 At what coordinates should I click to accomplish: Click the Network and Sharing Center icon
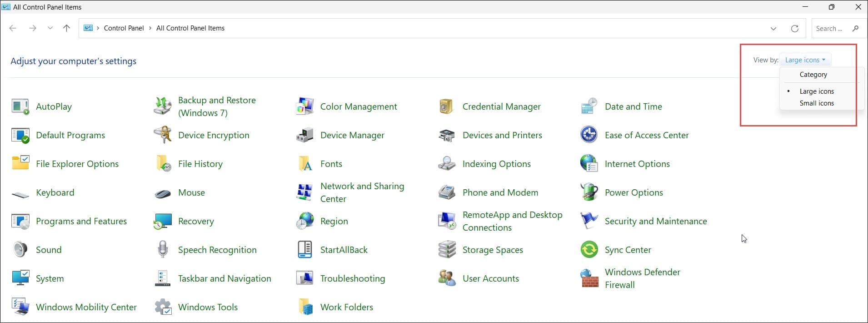point(305,192)
